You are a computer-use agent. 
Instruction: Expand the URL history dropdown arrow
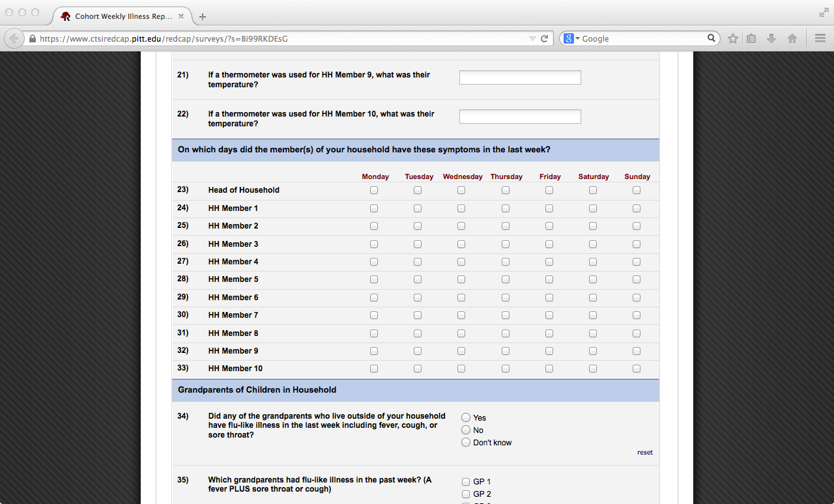(532, 38)
